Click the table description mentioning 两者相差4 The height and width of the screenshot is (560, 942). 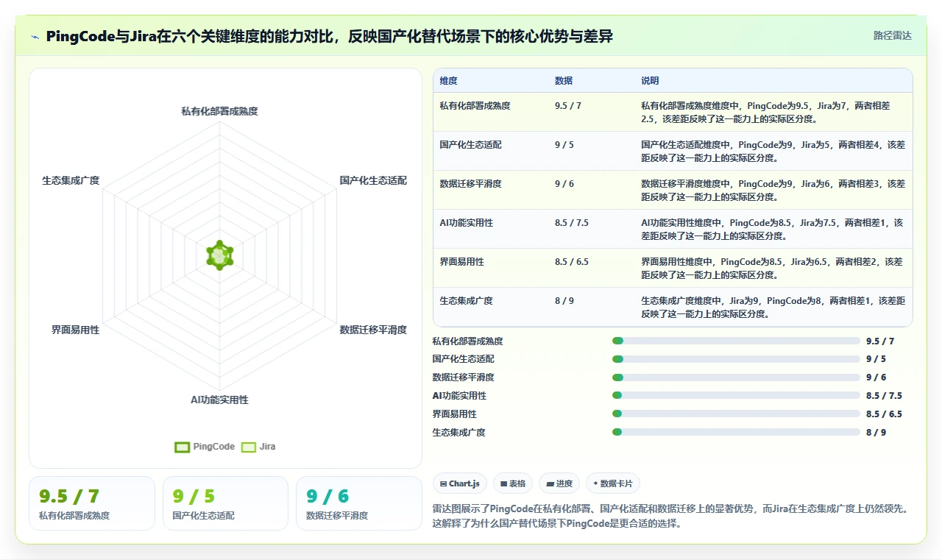(773, 152)
